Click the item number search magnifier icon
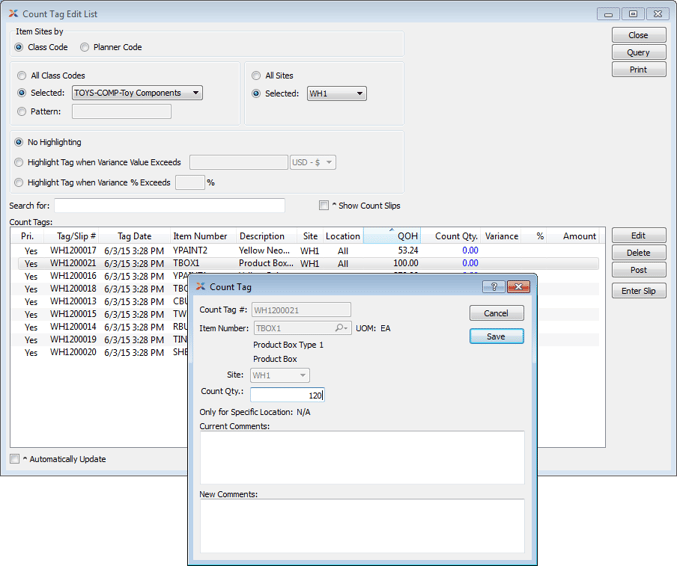The width and height of the screenshot is (677, 566). click(341, 328)
